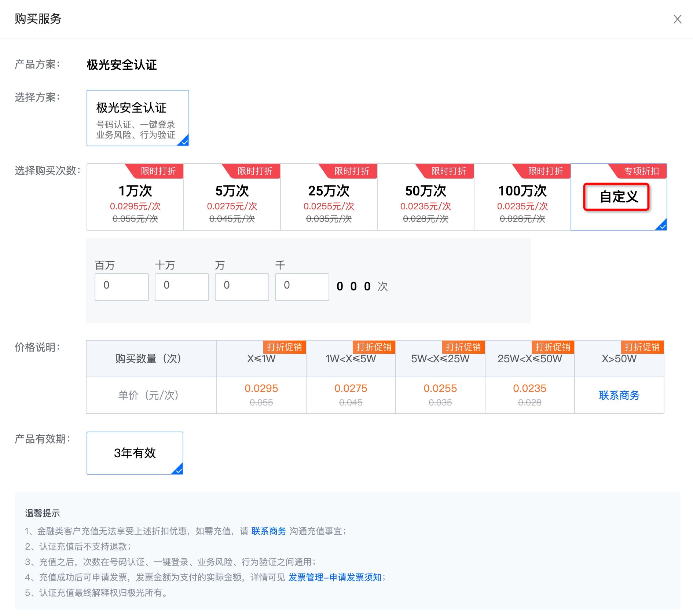This screenshot has height=616, width=693.
Task: Click 打折促销 tag above 1W<X≤5W column
Action: 374,347
